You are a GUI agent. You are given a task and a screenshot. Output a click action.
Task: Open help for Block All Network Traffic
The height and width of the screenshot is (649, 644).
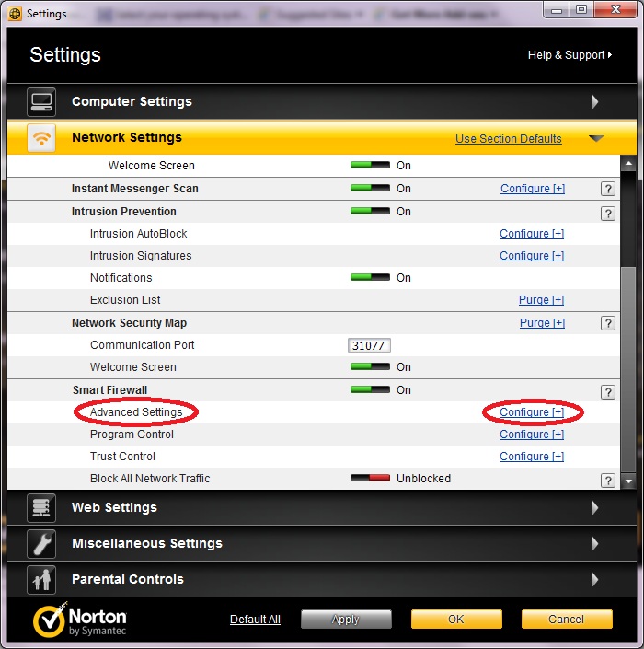[607, 481]
